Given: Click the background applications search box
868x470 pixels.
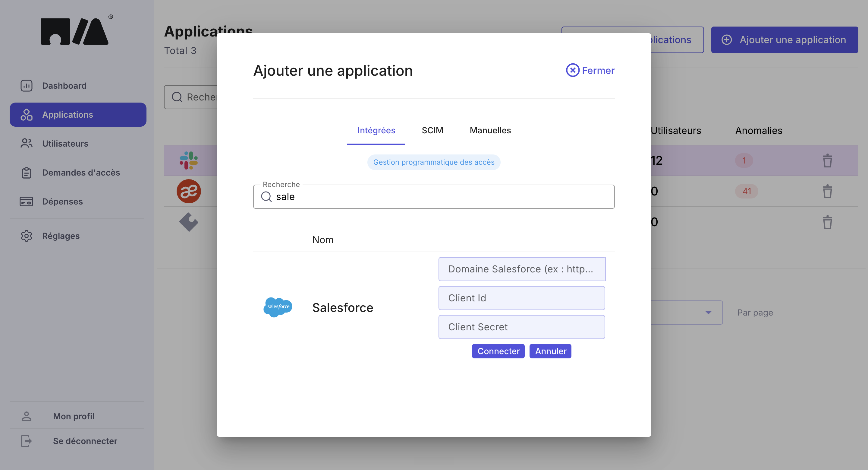Looking at the screenshot, I should pos(191,97).
